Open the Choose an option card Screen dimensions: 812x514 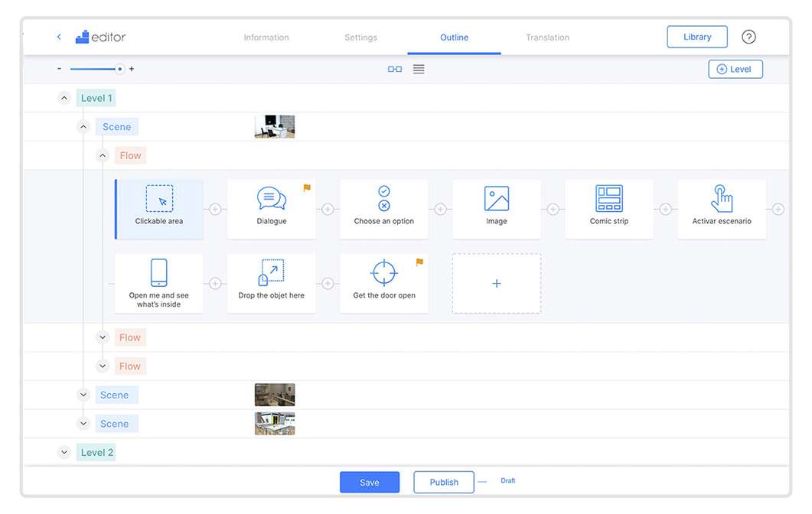[x=383, y=209]
